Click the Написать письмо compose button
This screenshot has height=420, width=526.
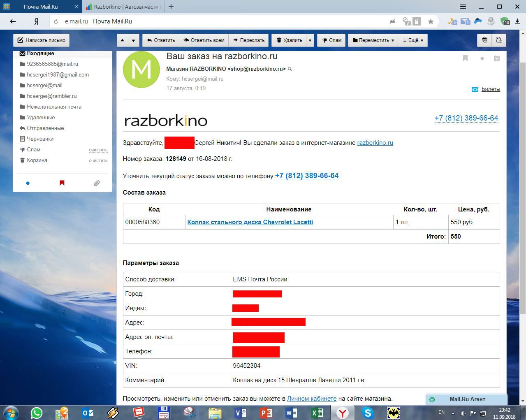click(x=42, y=40)
